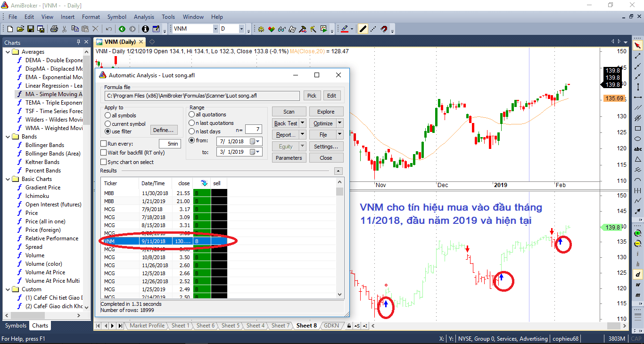The height and width of the screenshot is (344, 644).
Task: Open the Back Test dropdown arrow
Action: 302,123
